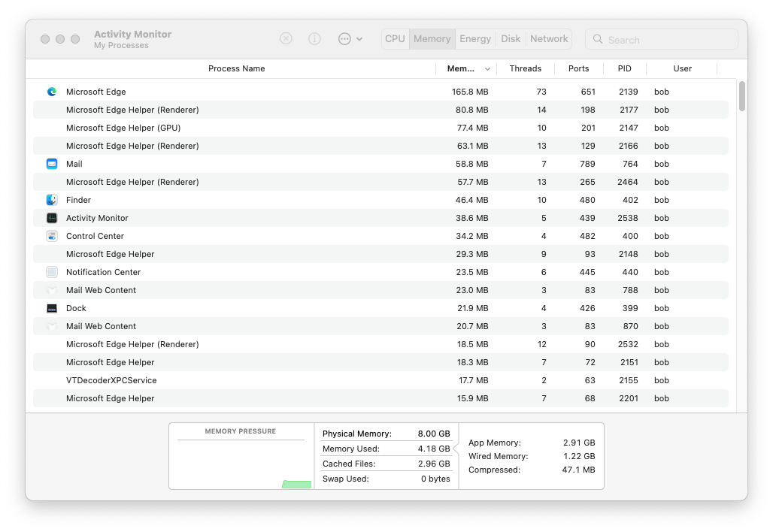773x532 pixels.
Task: Sort by the PID column header
Action: tap(625, 68)
